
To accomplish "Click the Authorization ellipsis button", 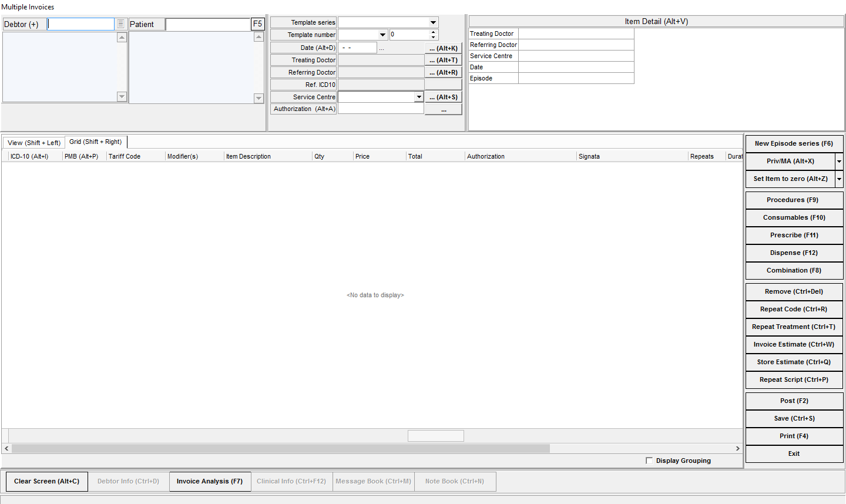I will tap(443, 110).
